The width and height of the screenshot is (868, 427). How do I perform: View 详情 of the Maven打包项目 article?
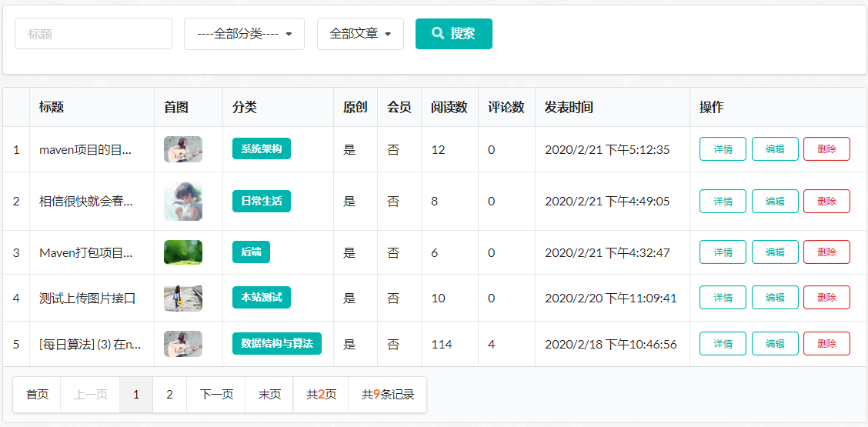click(x=723, y=252)
